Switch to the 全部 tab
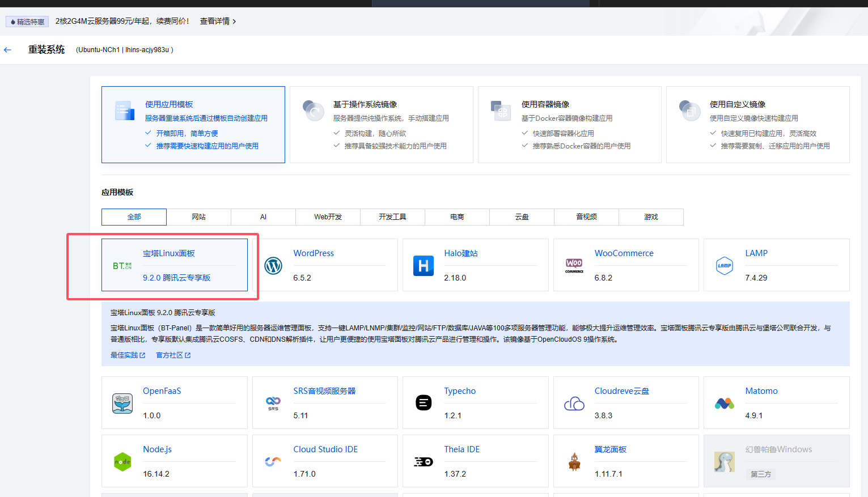The image size is (868, 497). point(134,217)
